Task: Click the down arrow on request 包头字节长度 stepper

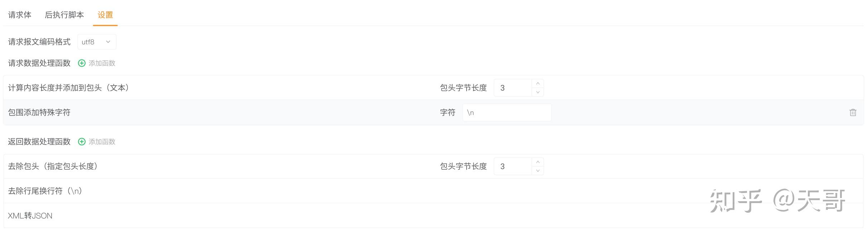Action: 537,92
